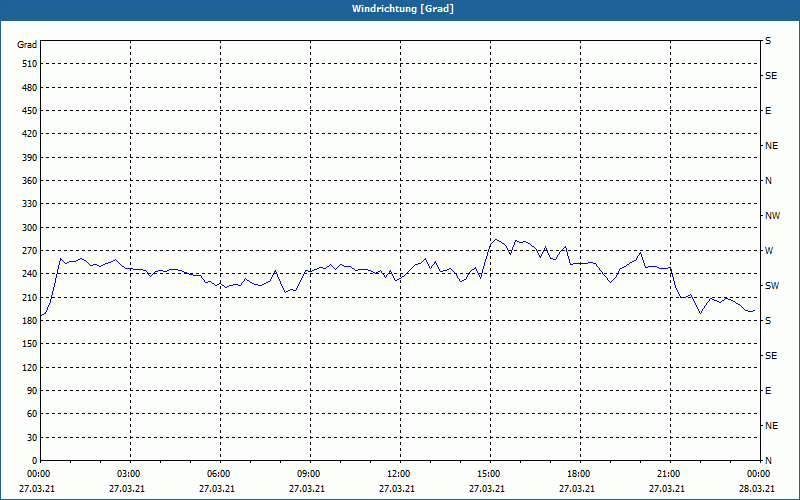Pick the 18:00 time label
800x500 pixels.
(x=578, y=474)
